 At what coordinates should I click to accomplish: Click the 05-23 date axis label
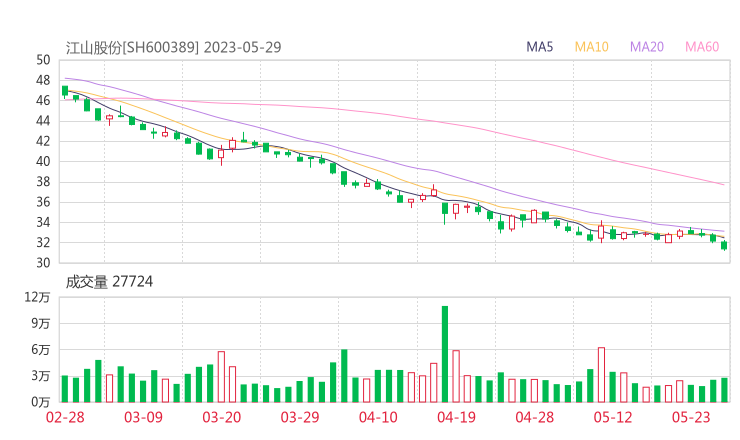691,417
